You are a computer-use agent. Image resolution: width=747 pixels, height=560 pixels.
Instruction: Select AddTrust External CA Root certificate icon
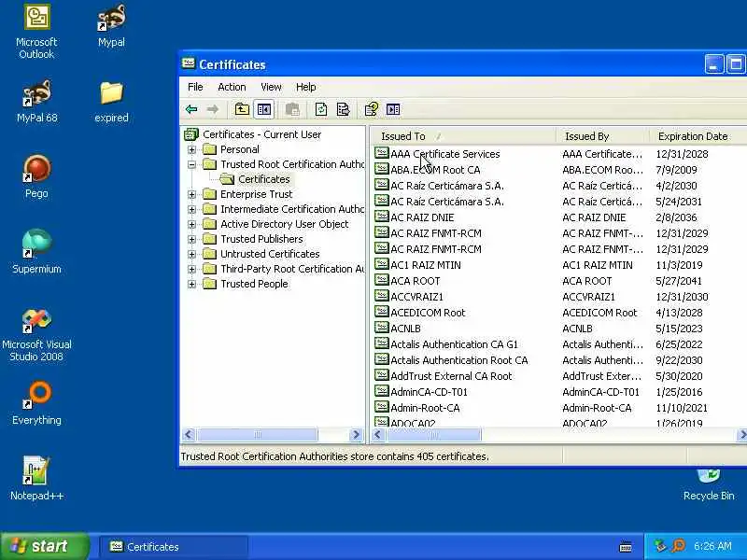[381, 375]
